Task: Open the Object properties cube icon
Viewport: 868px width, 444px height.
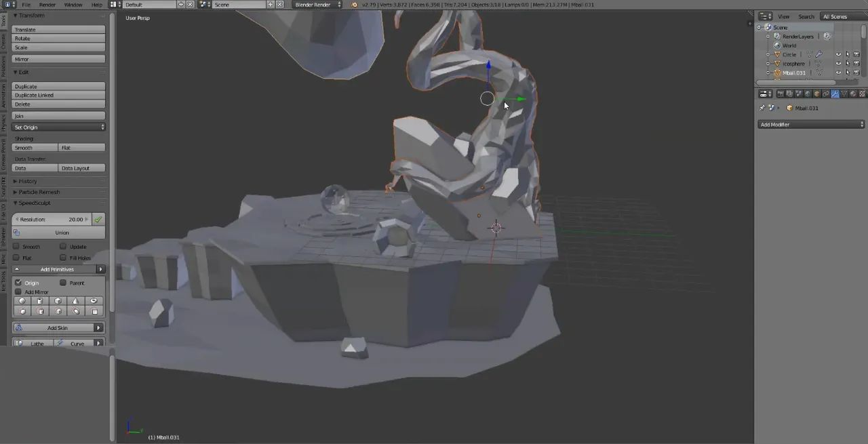Action: [816, 94]
